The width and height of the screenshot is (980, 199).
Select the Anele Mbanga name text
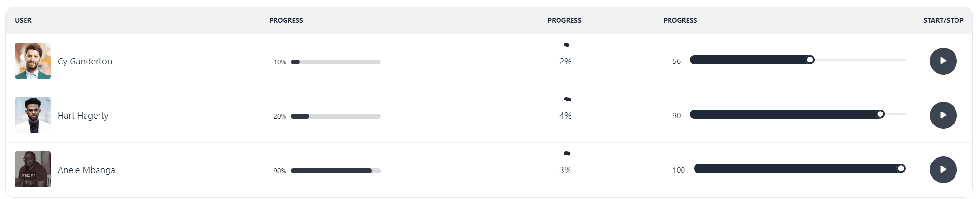point(87,170)
